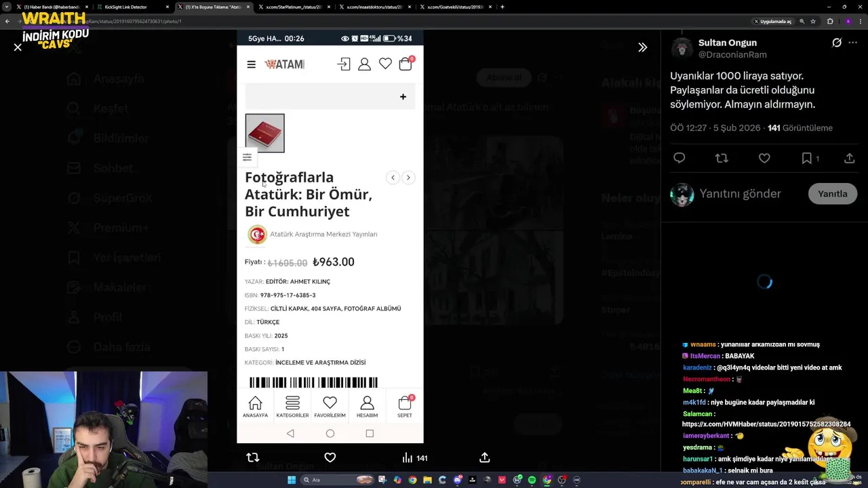Viewport: 868px width, 488px height.
Task: Go to previous product with left chevron
Action: [393, 178]
